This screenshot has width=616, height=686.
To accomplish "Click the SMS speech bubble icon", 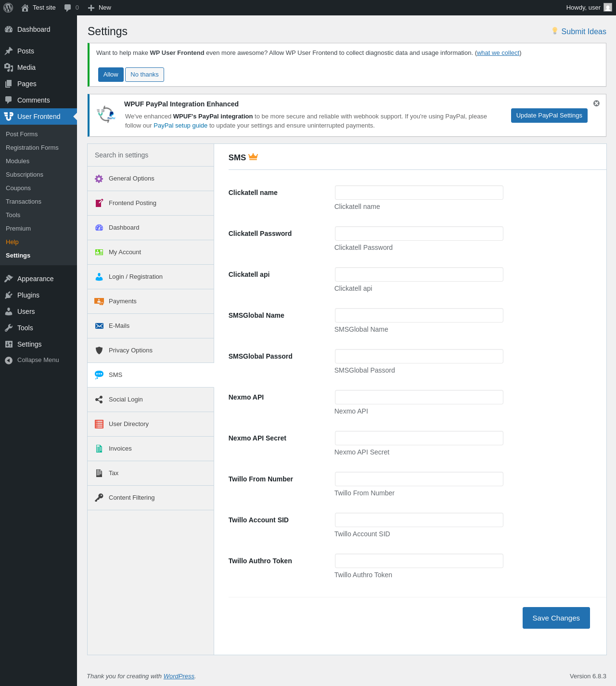I will click(x=99, y=375).
